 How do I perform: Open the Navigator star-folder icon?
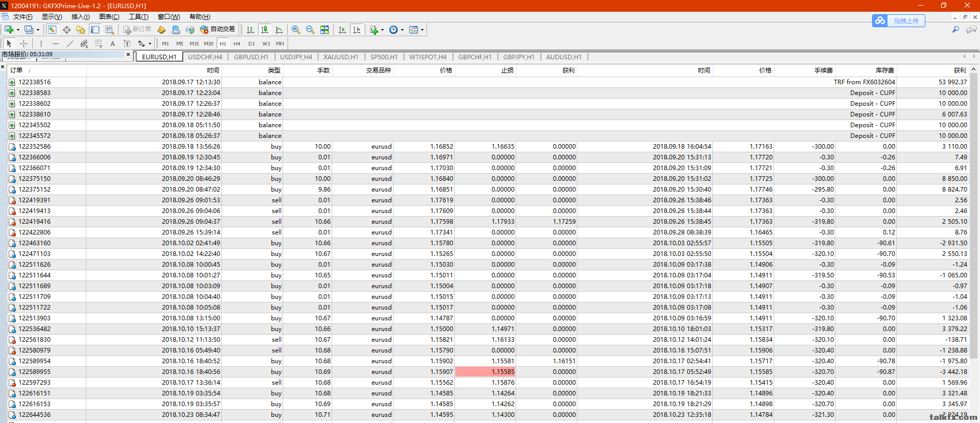(81, 30)
